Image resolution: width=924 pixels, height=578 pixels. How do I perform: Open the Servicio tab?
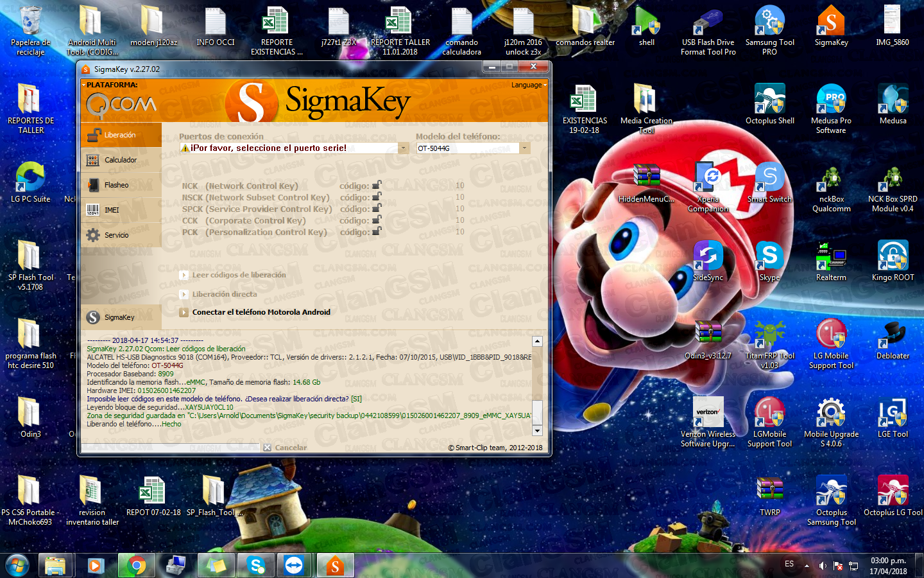pos(121,235)
